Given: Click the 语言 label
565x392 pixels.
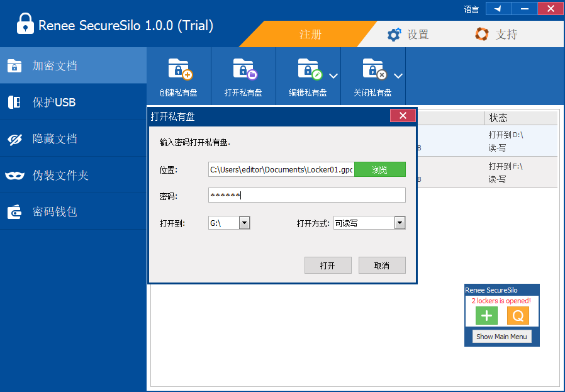Looking at the screenshot, I should click(x=471, y=9).
